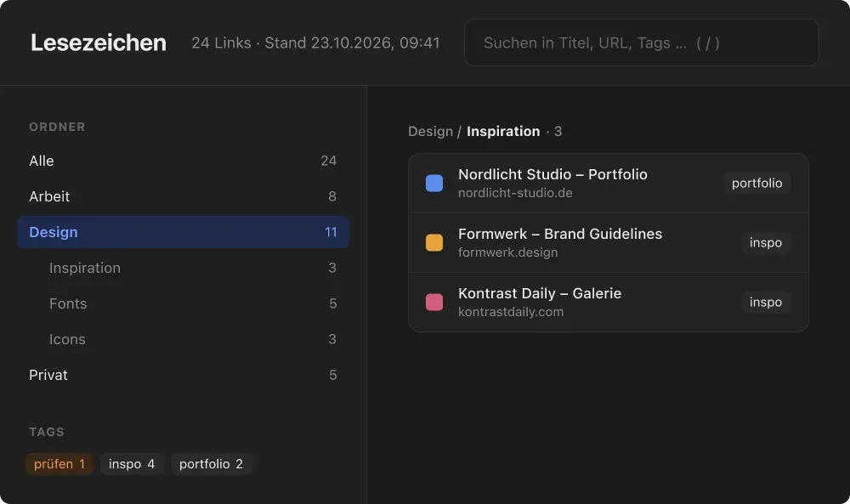850x504 pixels.
Task: Click the ORDNER section heading
Action: coord(57,127)
